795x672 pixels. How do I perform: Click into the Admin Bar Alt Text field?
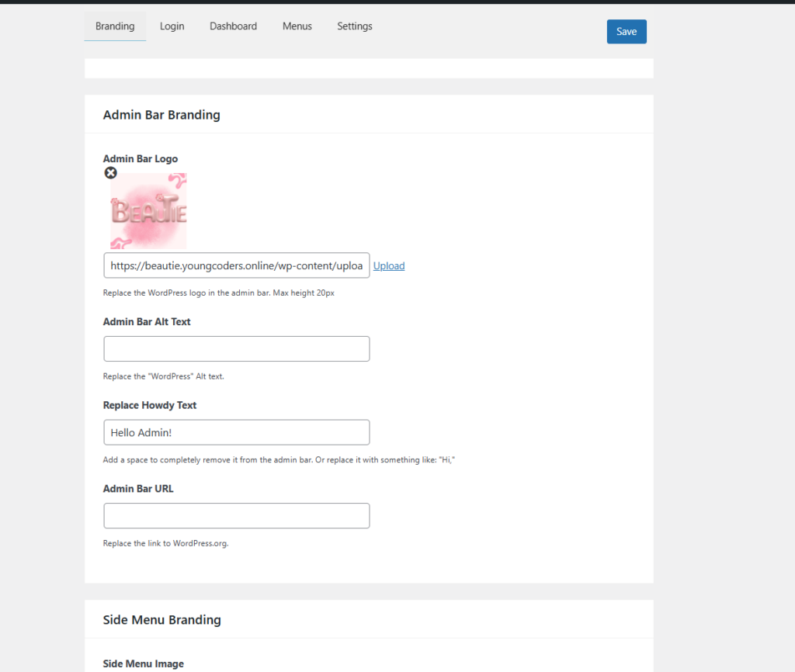[x=236, y=348]
